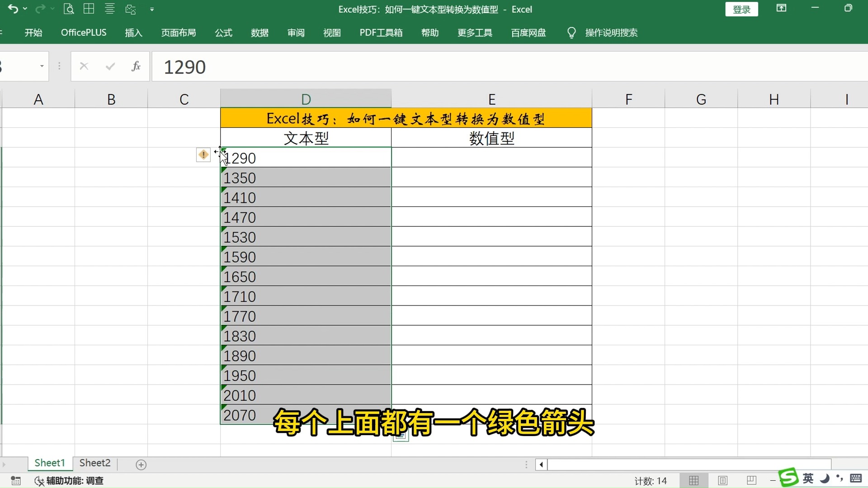868x488 pixels.
Task: Click the Clear format icon next to the align icon
Action: [x=131, y=9]
